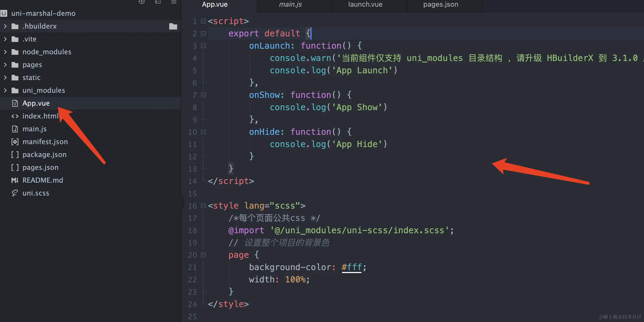
Task: Click the uni-marshal-demo project root icon
Action: click(x=4, y=13)
